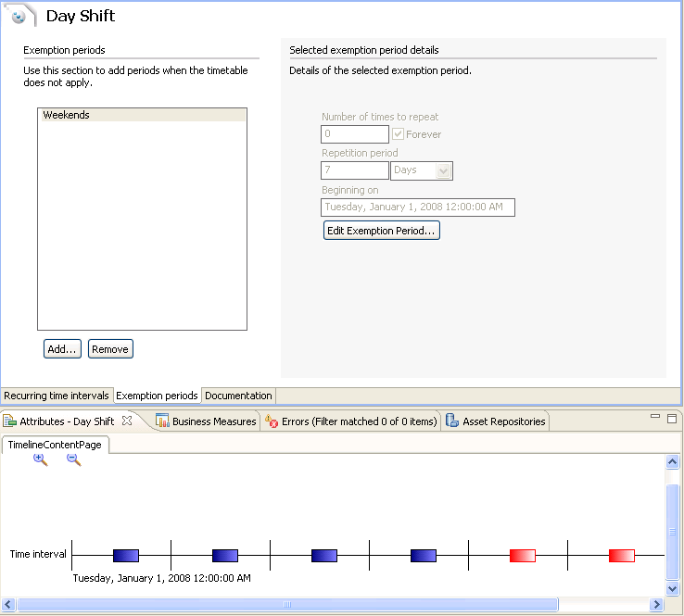
Task: Maximize the Attributes view panel
Action: pos(672,419)
